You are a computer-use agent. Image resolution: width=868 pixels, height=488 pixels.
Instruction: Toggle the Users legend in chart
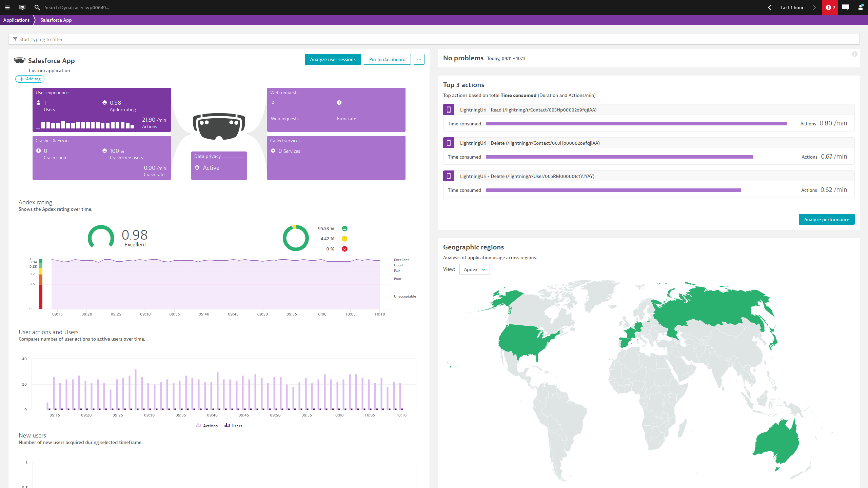tap(233, 426)
